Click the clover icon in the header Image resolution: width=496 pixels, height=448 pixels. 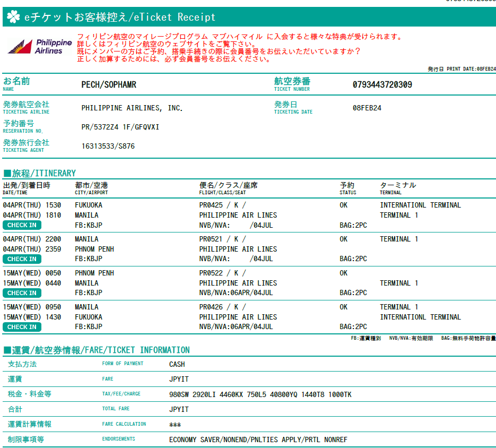pos(13,17)
